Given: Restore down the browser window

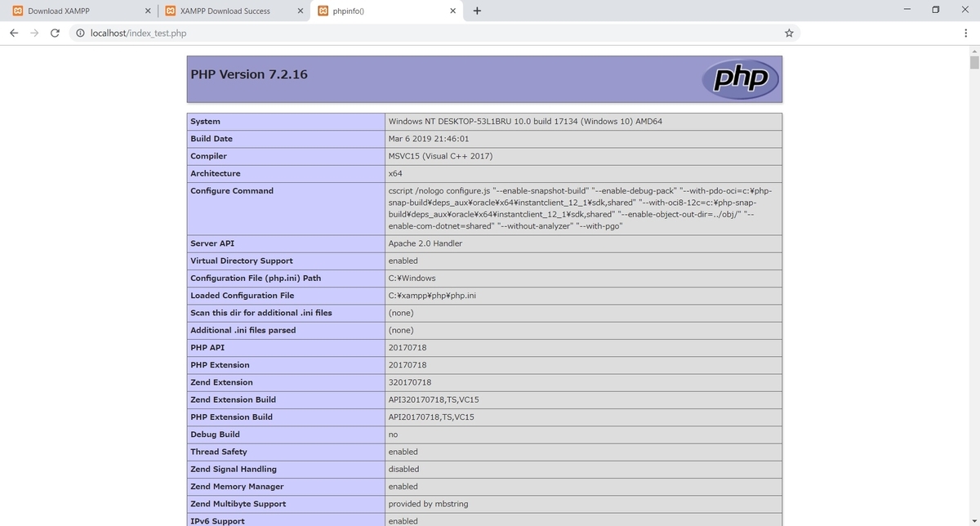Looking at the screenshot, I should pos(936,10).
